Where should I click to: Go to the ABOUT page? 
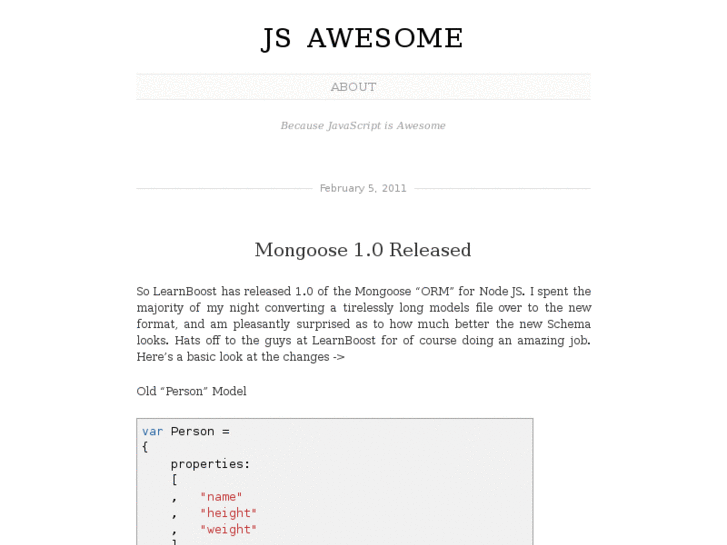pos(353,87)
